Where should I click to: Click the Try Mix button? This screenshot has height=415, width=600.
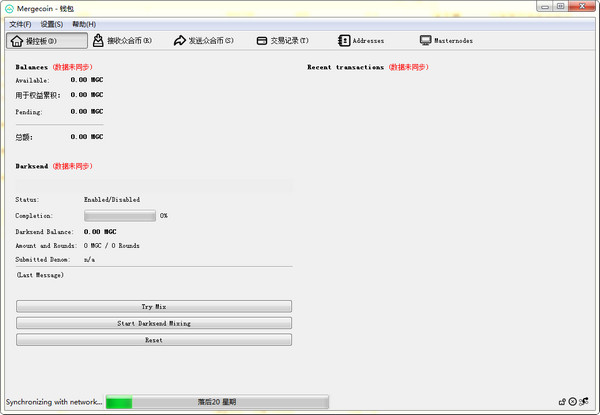click(154, 306)
